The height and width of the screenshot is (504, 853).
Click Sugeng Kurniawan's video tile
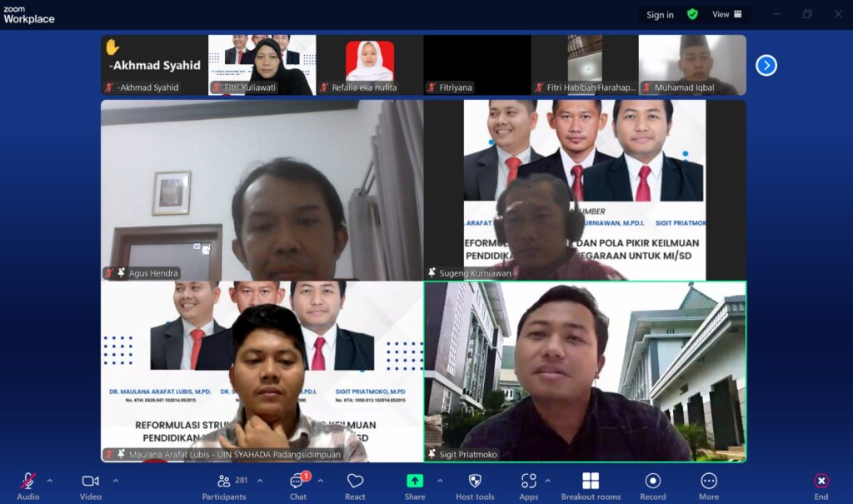coord(585,190)
